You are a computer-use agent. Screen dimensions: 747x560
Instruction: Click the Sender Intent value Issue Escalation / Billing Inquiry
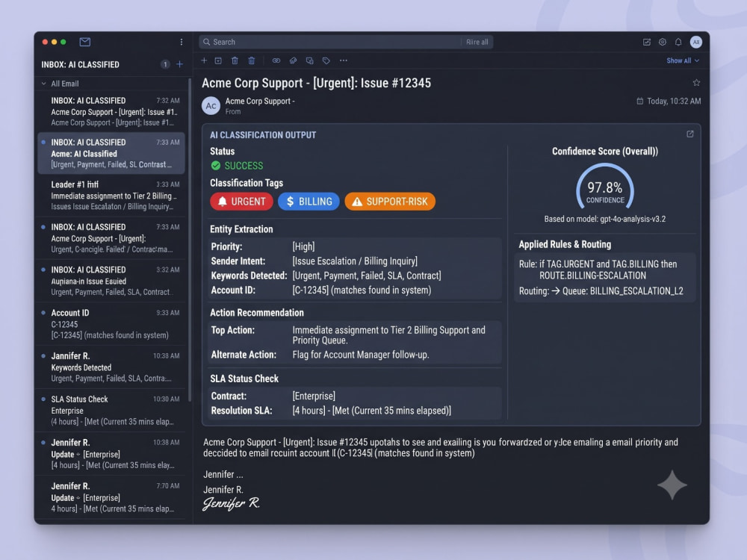tap(355, 261)
